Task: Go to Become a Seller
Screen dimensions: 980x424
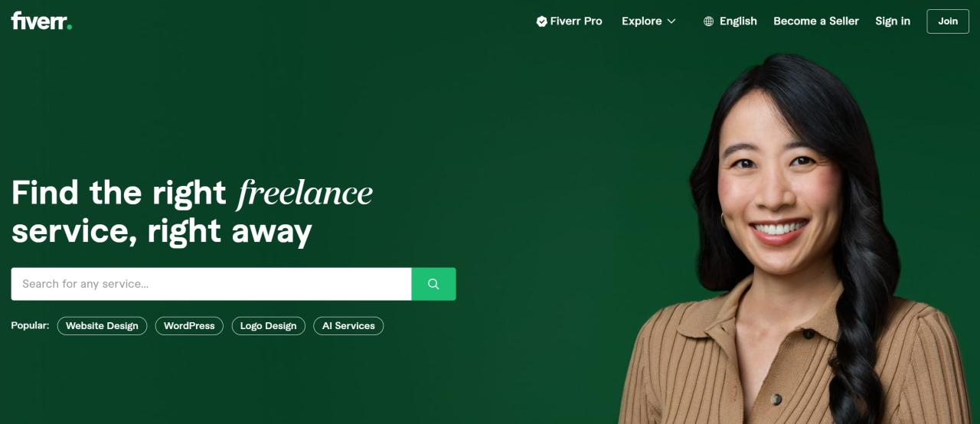Action: pos(816,21)
